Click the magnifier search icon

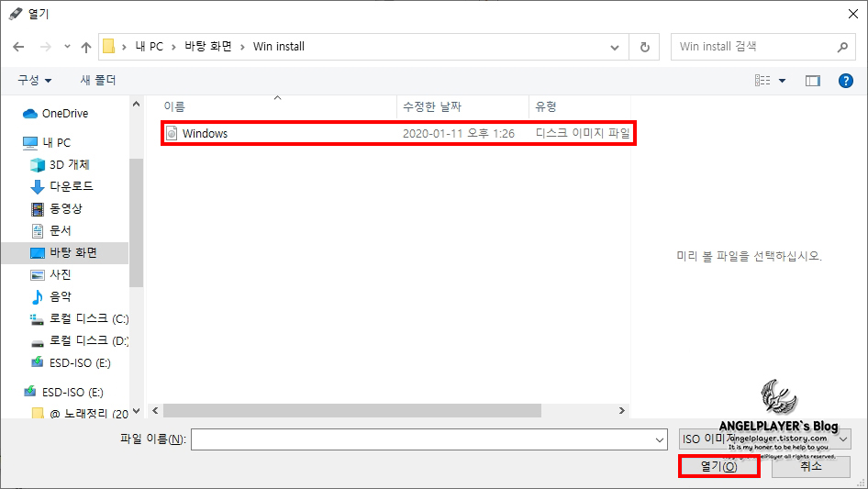point(842,47)
